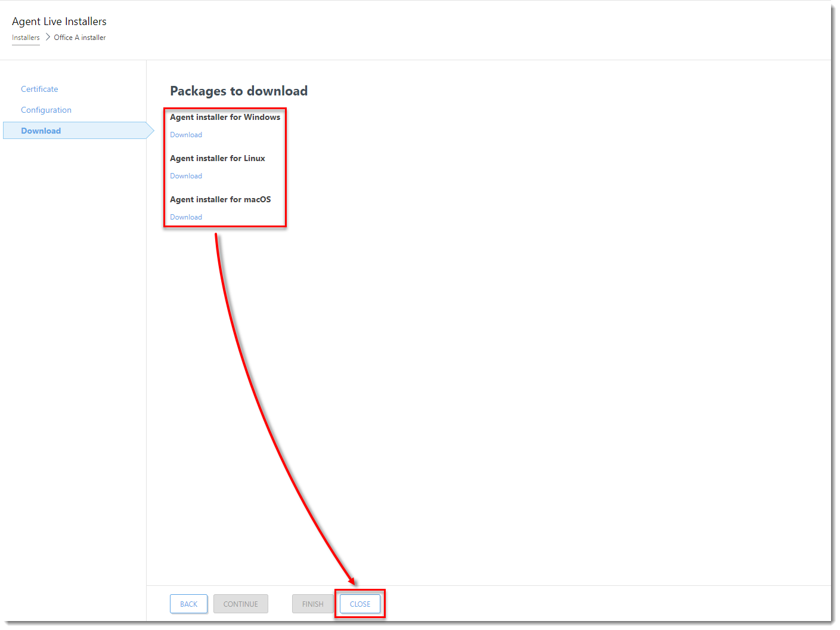Download the Agent installer for macOS
840x630 pixels.
coord(186,217)
